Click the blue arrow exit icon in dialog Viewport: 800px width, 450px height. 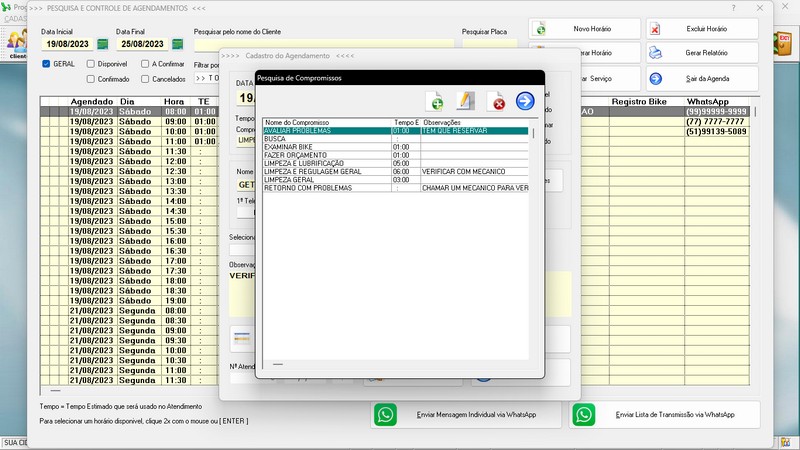click(525, 101)
